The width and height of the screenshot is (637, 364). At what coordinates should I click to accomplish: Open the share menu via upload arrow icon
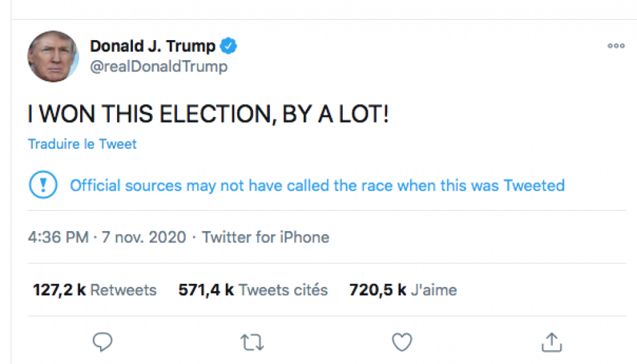[551, 342]
